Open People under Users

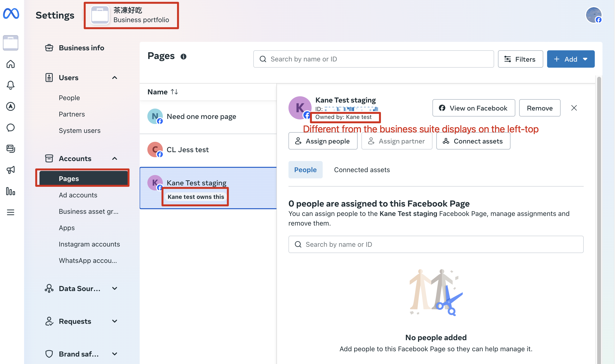pyautogui.click(x=69, y=98)
